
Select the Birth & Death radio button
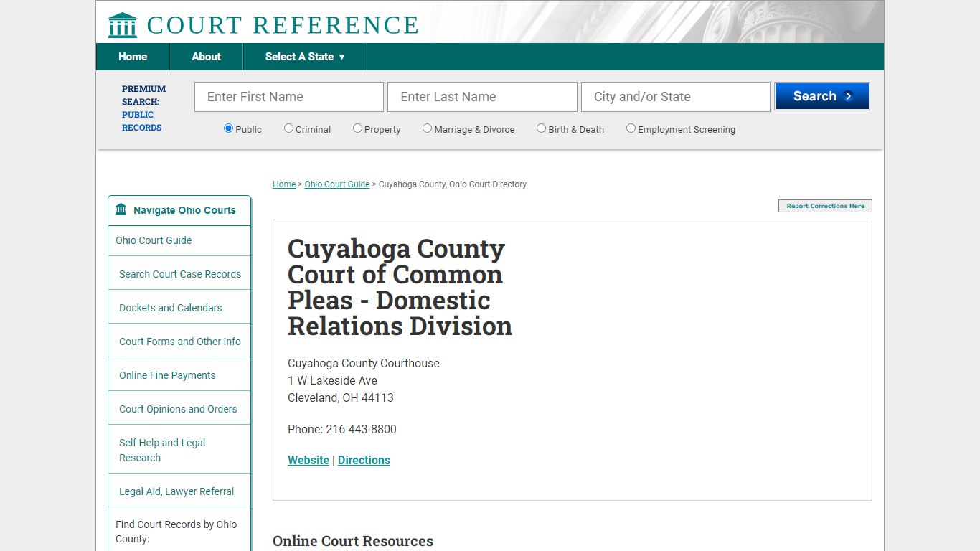541,128
